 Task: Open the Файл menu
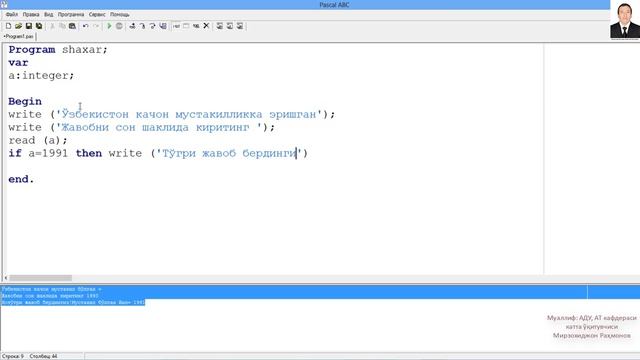[11, 14]
